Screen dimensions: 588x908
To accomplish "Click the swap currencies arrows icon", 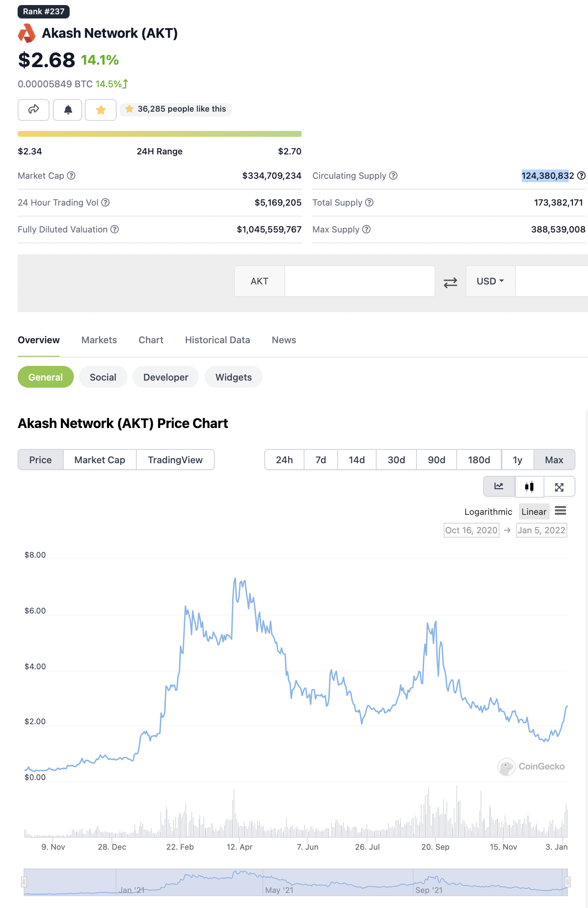I will point(450,282).
